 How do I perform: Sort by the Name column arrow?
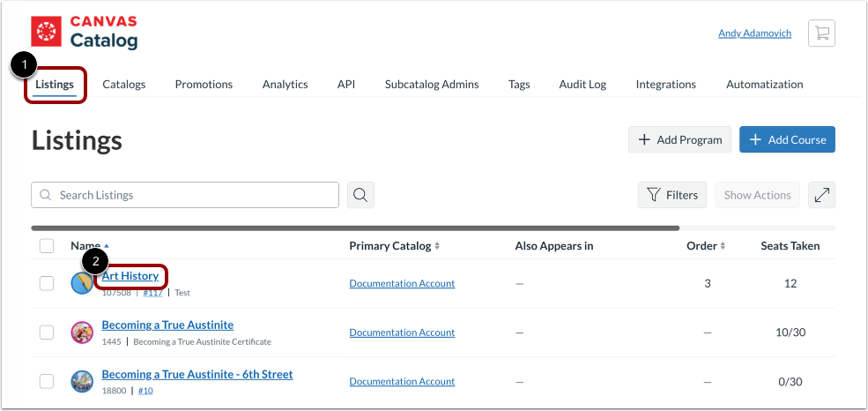[107, 246]
